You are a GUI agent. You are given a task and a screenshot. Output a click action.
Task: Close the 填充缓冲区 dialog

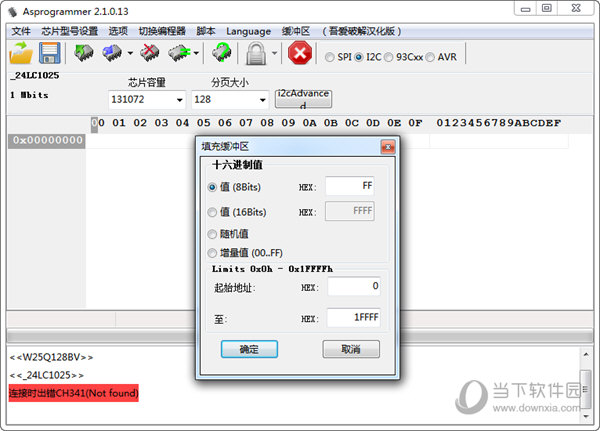(x=388, y=147)
